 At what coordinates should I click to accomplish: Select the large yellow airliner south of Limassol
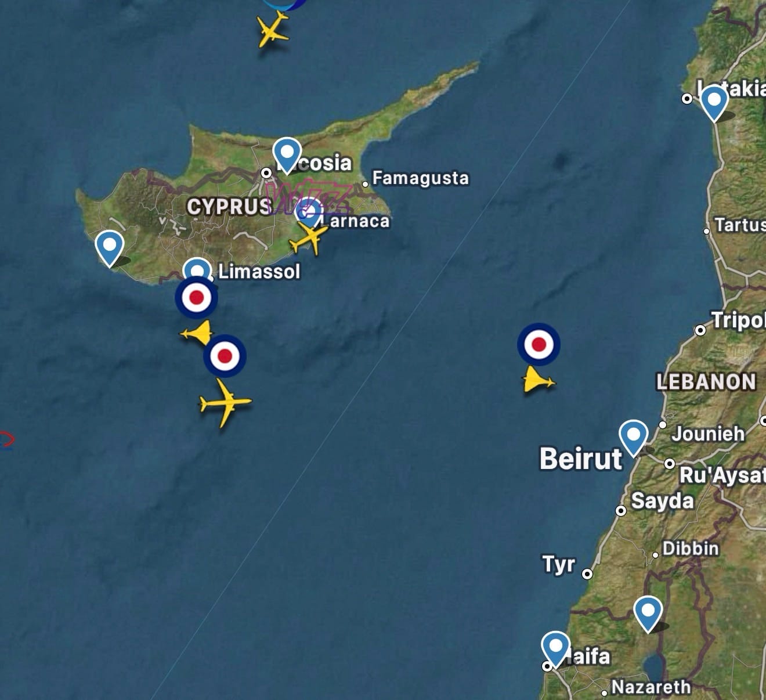pos(225,402)
